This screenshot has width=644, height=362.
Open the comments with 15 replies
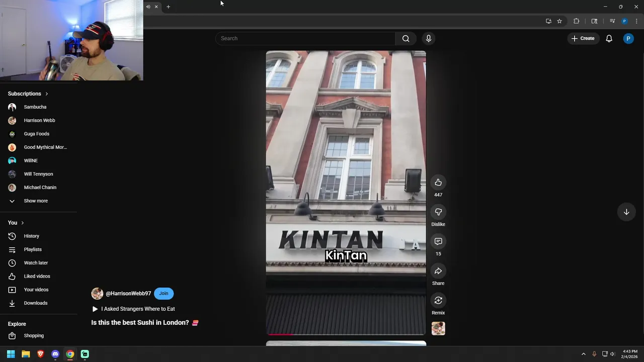[x=438, y=242]
